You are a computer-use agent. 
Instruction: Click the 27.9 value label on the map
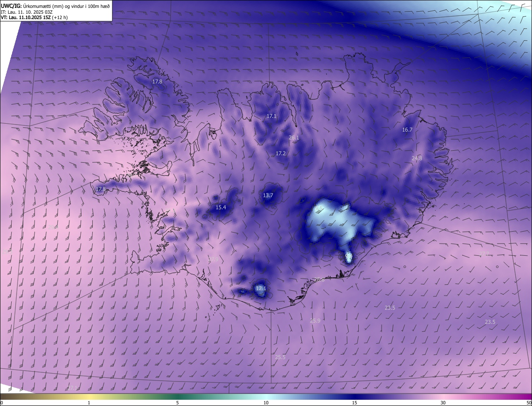(x=213, y=259)
